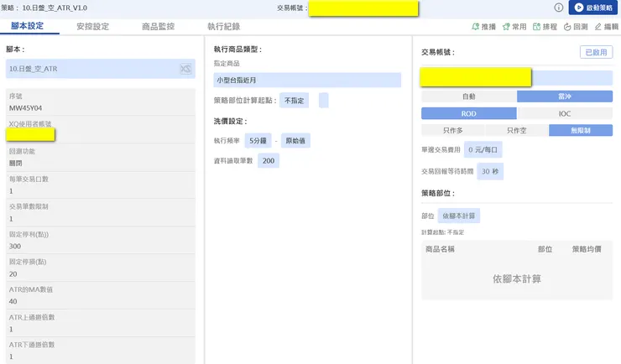
Task: Click the serial number MW45Y04
Action: coord(25,108)
